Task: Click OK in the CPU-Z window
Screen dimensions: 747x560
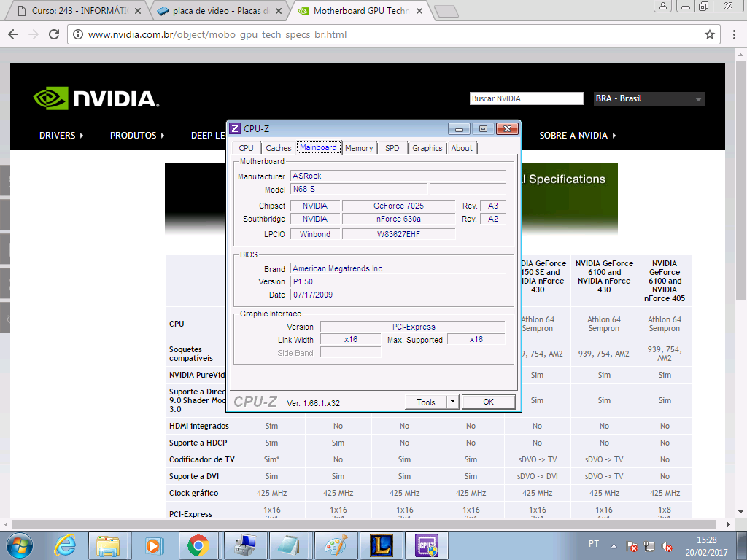Action: [x=488, y=402]
